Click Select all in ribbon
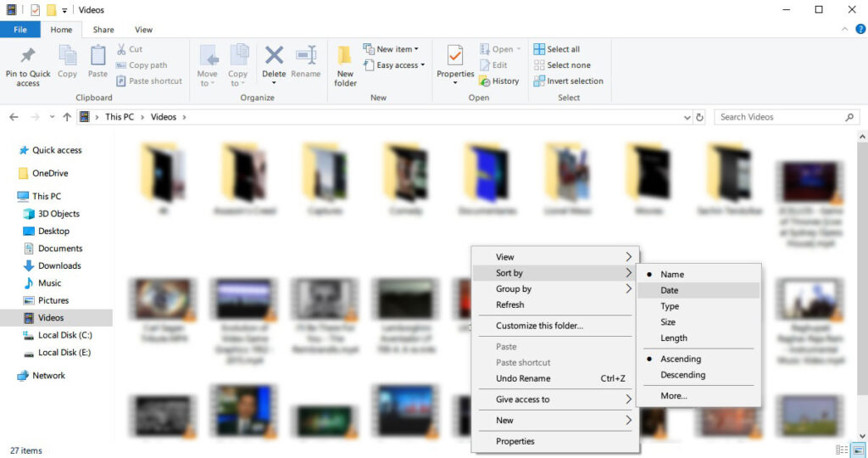This screenshot has height=458, width=868. click(557, 49)
